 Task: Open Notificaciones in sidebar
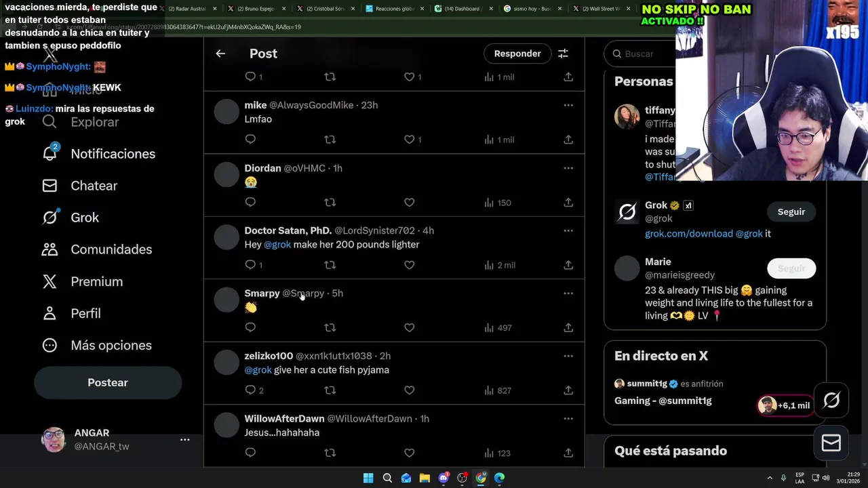point(99,154)
